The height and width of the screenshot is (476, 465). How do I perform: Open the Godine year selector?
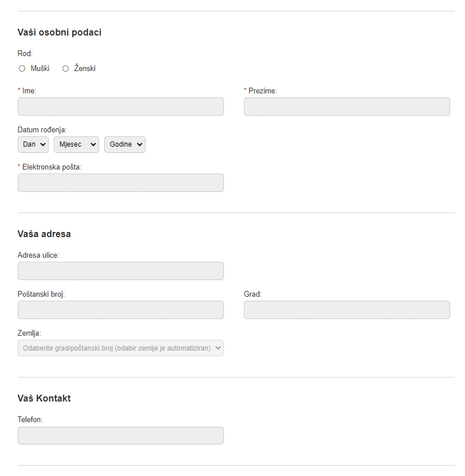coord(124,144)
